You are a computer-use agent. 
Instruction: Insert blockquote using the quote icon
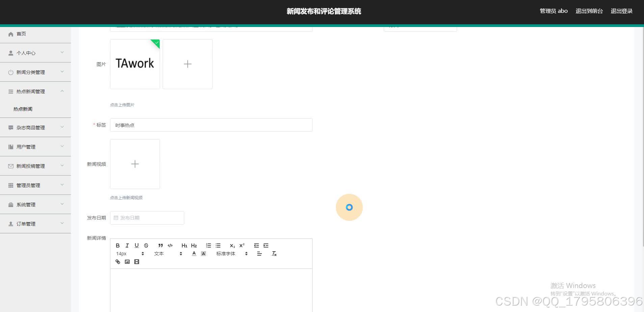(x=161, y=245)
